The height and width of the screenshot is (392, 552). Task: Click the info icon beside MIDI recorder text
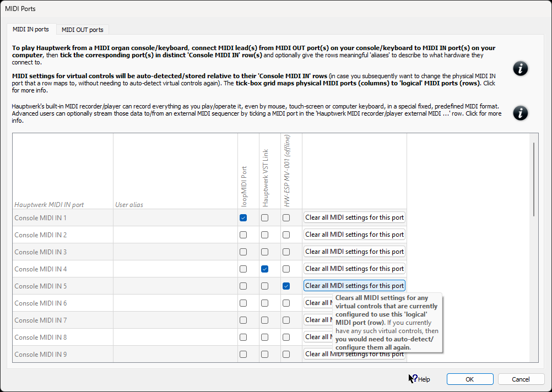point(520,113)
